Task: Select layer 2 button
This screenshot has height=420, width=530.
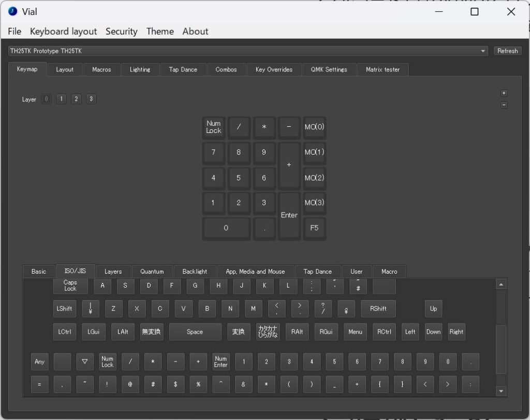Action: click(x=76, y=99)
